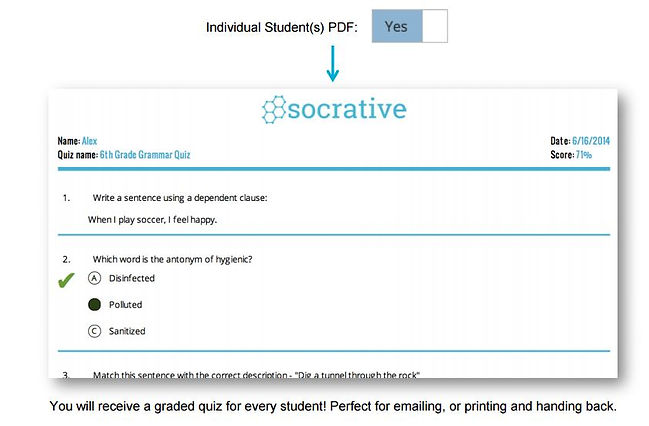This screenshot has width=649, height=426.
Task: Click the date 6/16/2014
Action: point(591,141)
